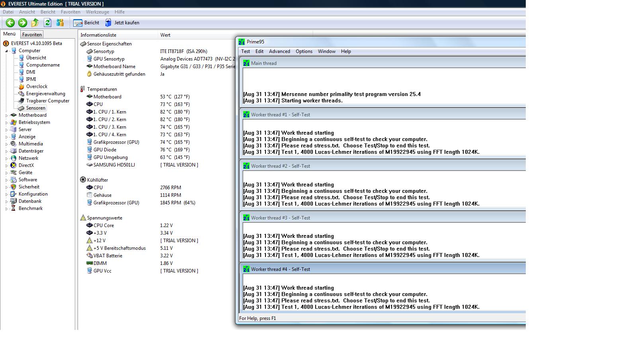Open the Test menu in Prime95
The image size is (644, 349).
(x=246, y=51)
